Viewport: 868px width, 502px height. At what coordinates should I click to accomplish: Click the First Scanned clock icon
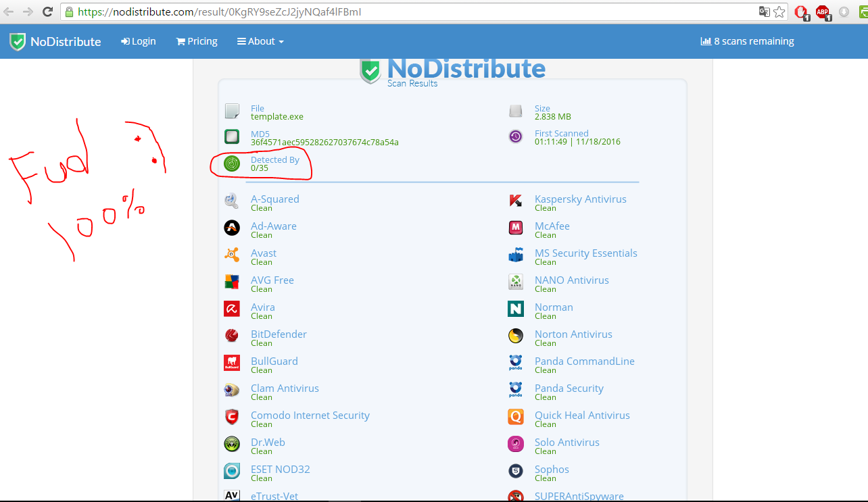coord(516,136)
